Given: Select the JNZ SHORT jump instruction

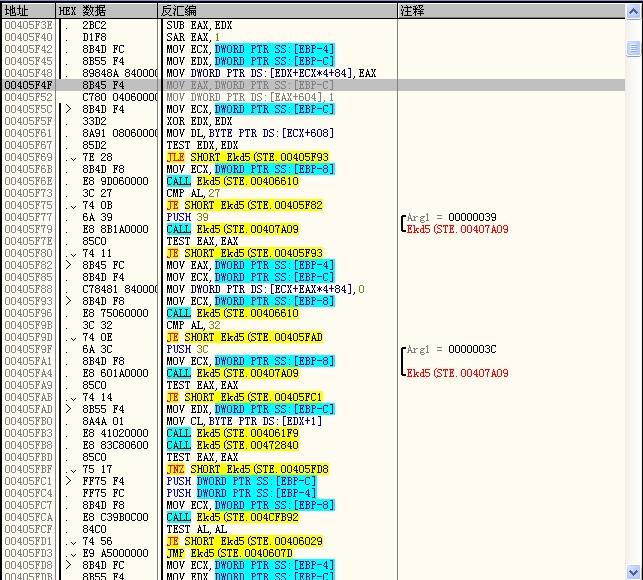Looking at the screenshot, I should pyautogui.click(x=247, y=469).
